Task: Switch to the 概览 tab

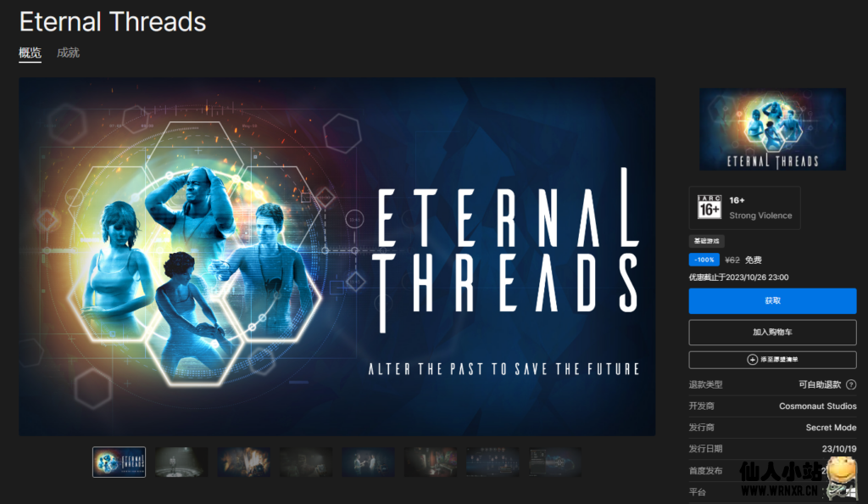Action: pyautogui.click(x=30, y=53)
